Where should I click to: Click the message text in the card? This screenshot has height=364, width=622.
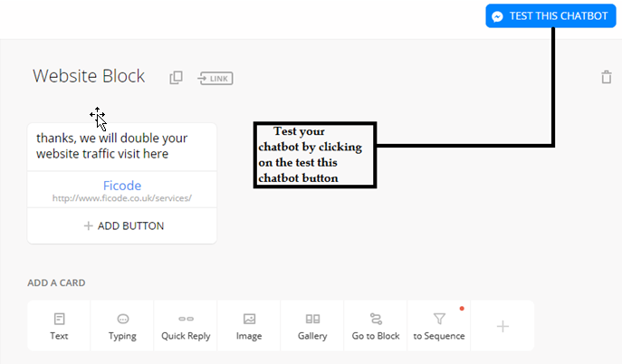112,146
